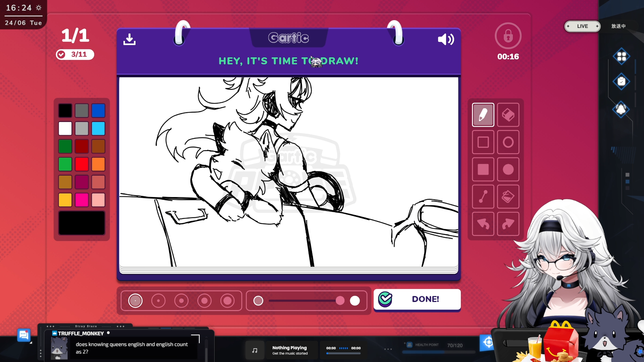Select the empty rectangle shape tool
644x362 pixels.
483,142
